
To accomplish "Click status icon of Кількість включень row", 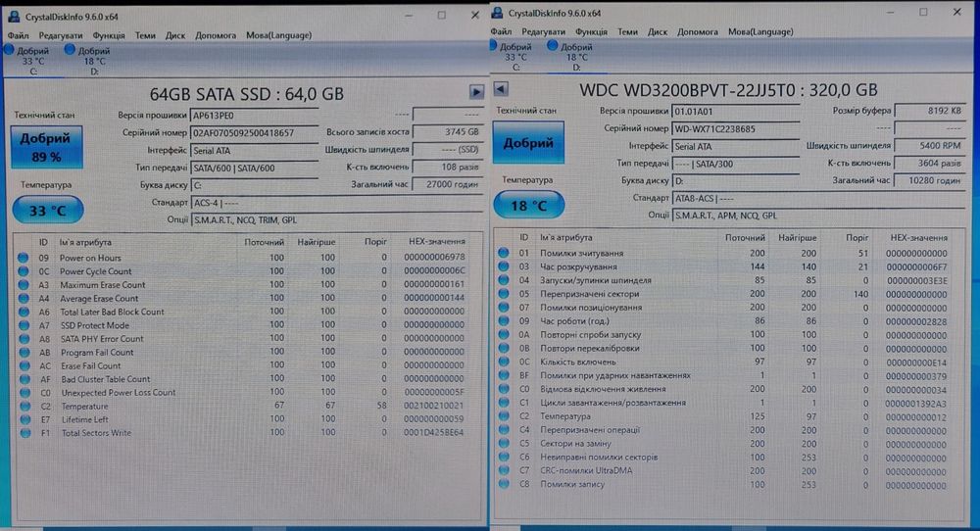I will tap(503, 362).
